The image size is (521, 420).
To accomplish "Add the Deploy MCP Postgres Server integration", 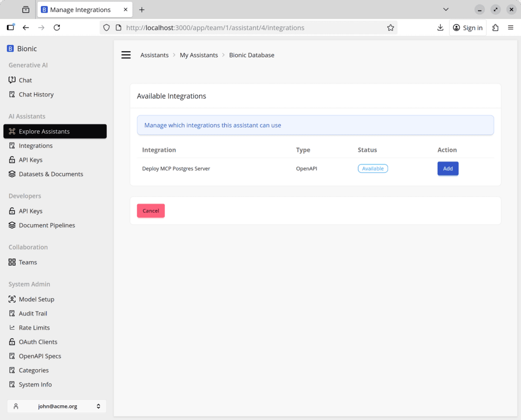I will [448, 169].
